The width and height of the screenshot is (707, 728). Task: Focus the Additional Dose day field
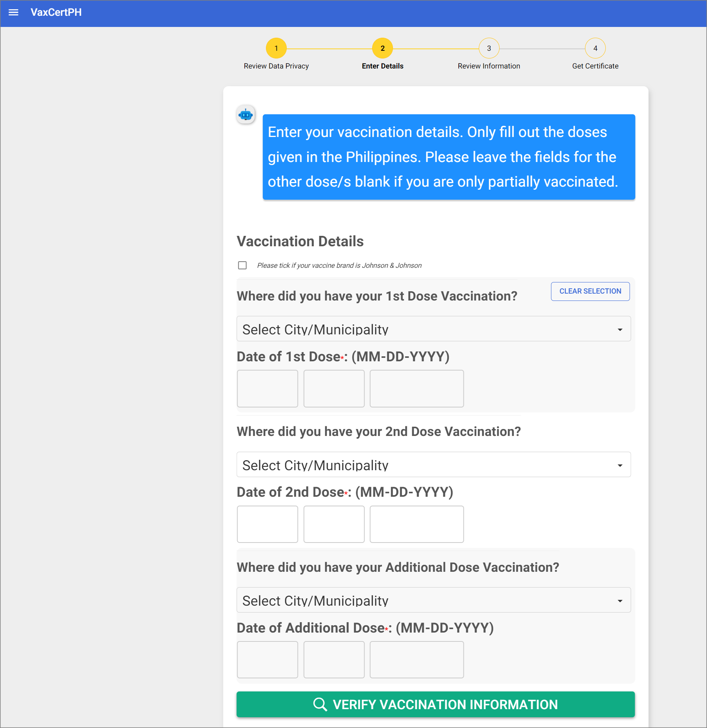click(334, 660)
